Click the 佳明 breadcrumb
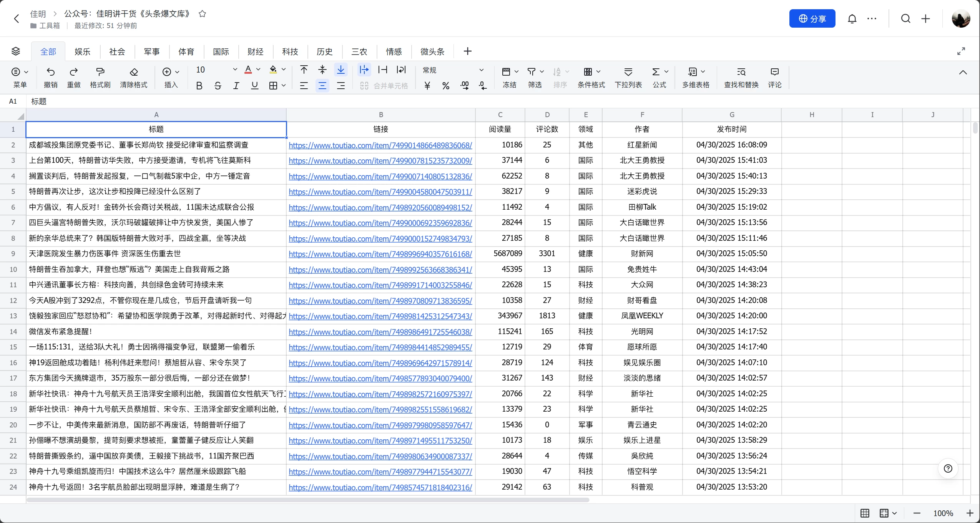Image resolution: width=980 pixels, height=523 pixels. pyautogui.click(x=38, y=14)
